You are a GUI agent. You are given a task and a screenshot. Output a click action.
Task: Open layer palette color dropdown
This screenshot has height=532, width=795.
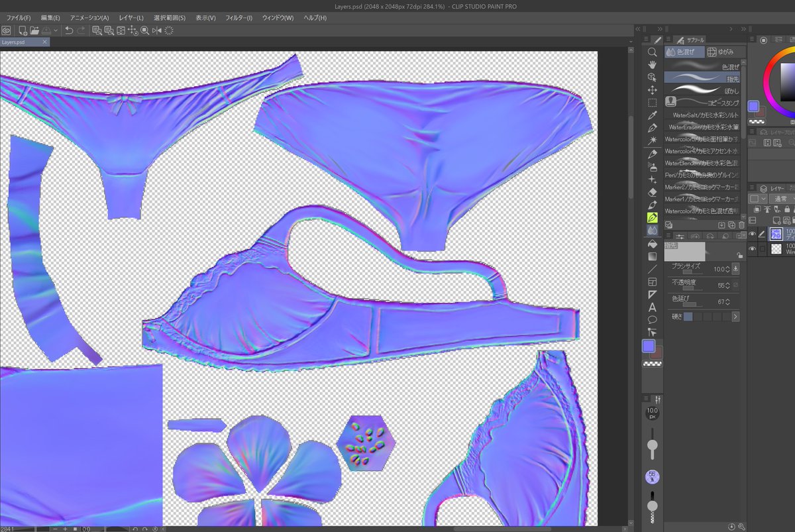[x=757, y=199]
